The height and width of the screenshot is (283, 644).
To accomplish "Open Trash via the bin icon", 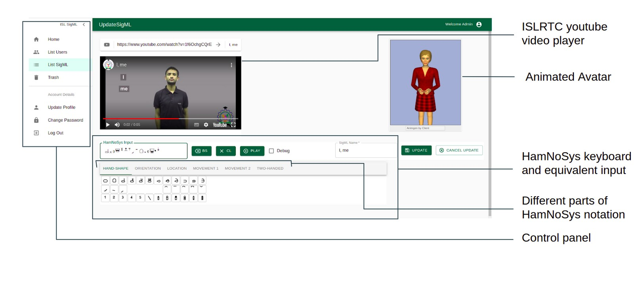I will tap(36, 77).
